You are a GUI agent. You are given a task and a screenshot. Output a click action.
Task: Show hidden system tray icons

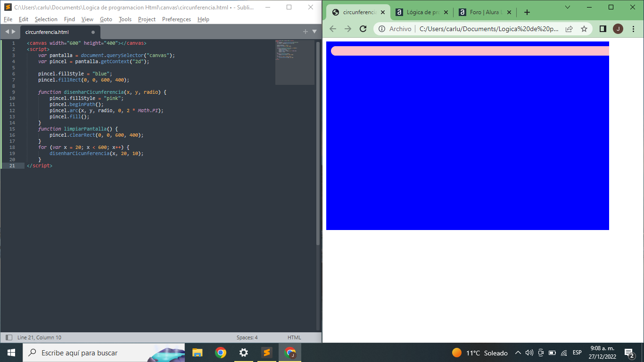coord(518,353)
